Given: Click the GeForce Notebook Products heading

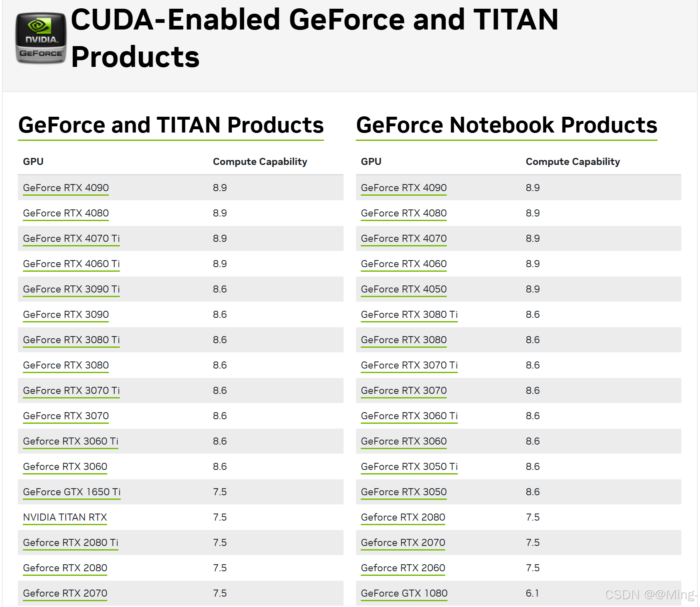Looking at the screenshot, I should click(506, 125).
